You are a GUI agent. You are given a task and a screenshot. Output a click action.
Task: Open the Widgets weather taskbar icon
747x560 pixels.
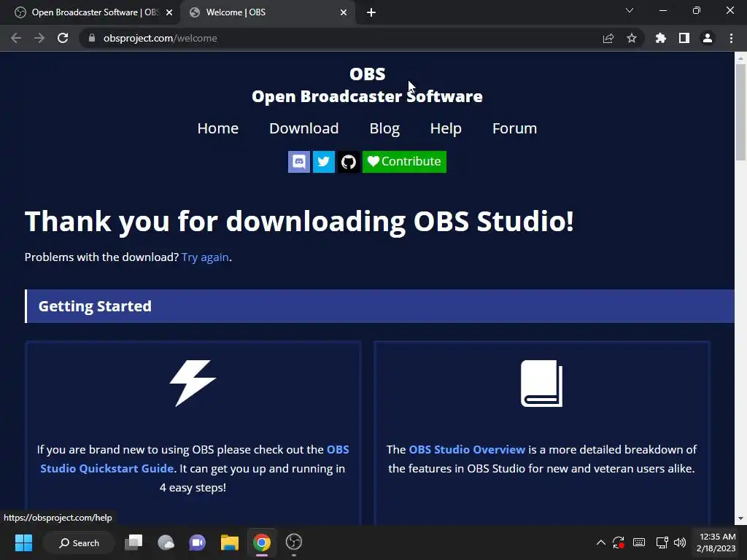point(166,542)
